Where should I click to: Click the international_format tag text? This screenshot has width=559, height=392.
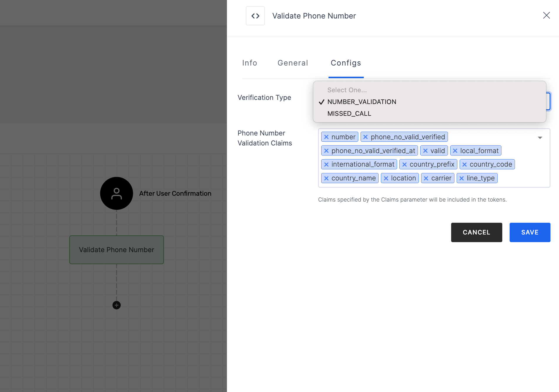click(363, 165)
